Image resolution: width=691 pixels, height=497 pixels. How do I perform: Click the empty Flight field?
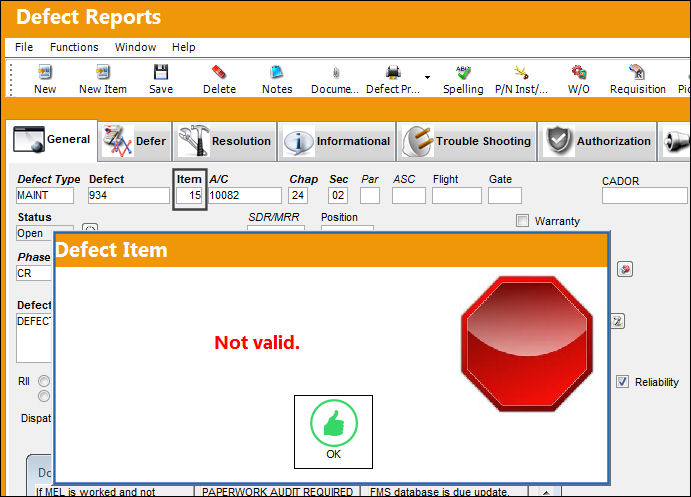tap(457, 196)
